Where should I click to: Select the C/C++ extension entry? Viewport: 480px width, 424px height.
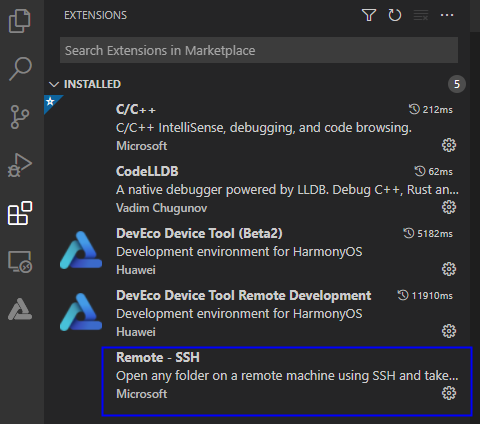257,127
